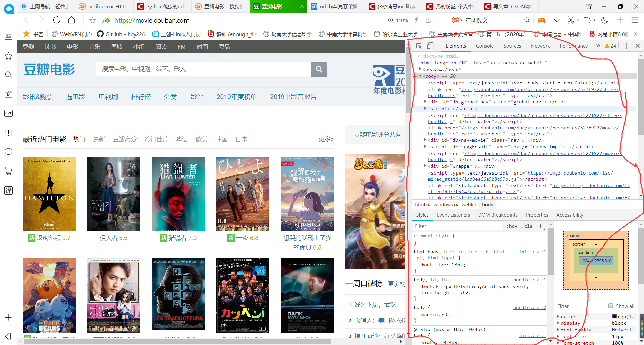
Task: Open the browser hamburger menu
Action: pyautogui.click(x=635, y=20)
